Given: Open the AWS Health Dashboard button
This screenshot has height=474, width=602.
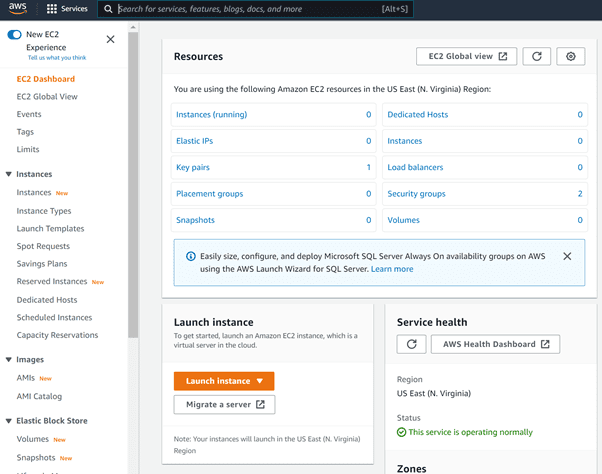Looking at the screenshot, I should [495, 344].
